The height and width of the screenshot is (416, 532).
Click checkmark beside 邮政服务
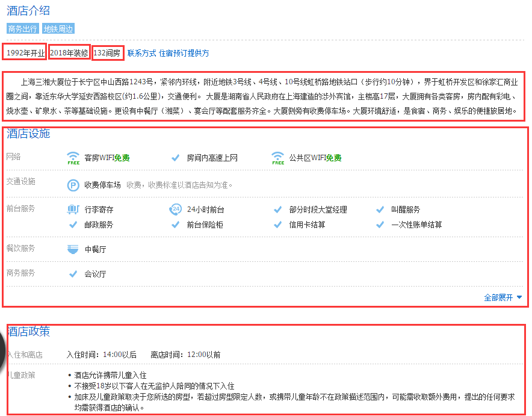click(x=73, y=225)
